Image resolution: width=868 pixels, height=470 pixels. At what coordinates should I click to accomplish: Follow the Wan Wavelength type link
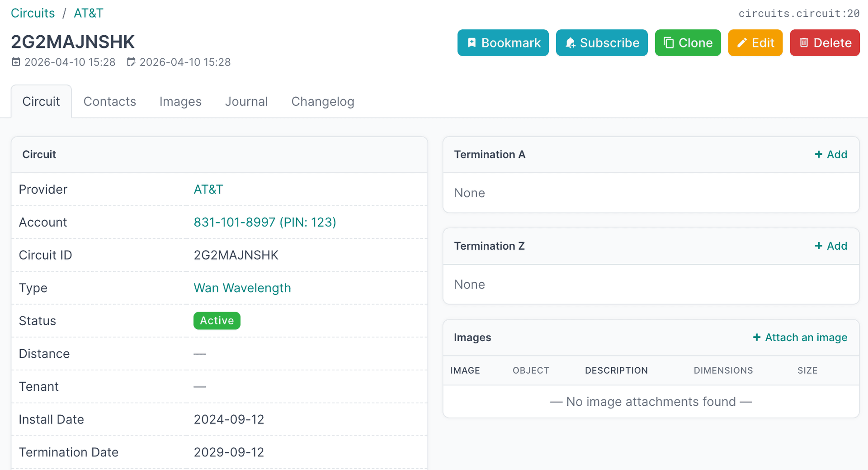point(242,288)
